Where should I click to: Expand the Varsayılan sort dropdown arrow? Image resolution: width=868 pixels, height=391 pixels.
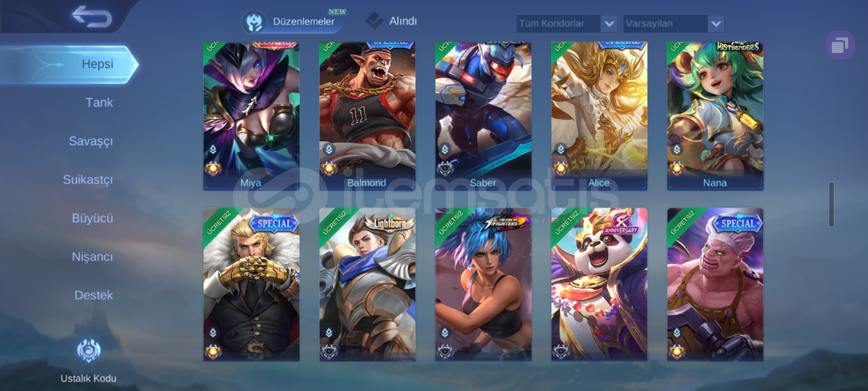[716, 24]
